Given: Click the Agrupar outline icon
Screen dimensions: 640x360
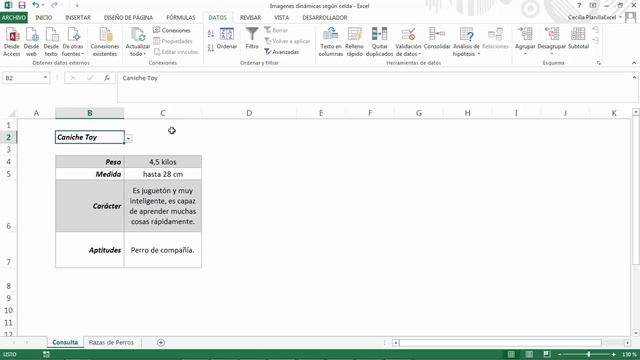Looking at the screenshot, I should click(525, 35).
